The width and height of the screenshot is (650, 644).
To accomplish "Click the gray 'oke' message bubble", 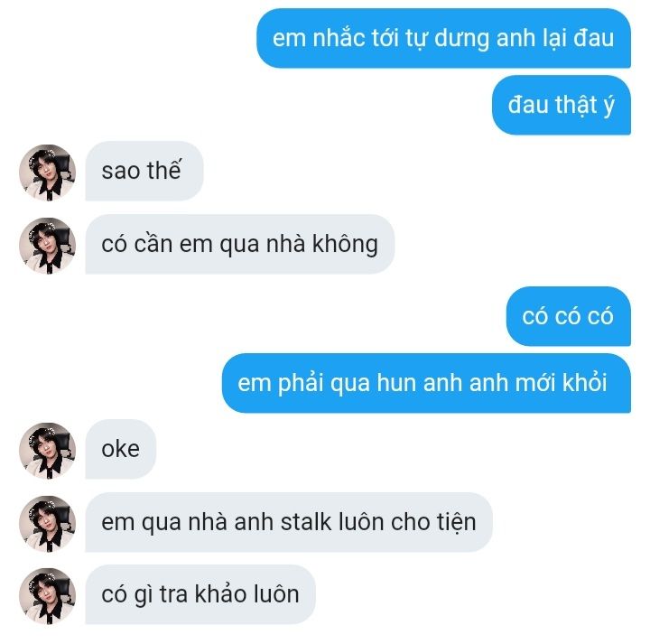I will (121, 449).
